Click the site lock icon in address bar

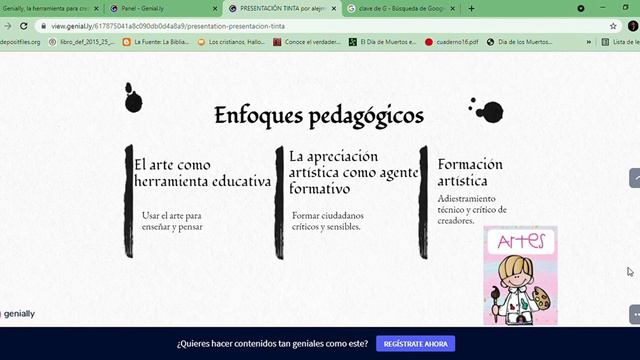click(43, 26)
